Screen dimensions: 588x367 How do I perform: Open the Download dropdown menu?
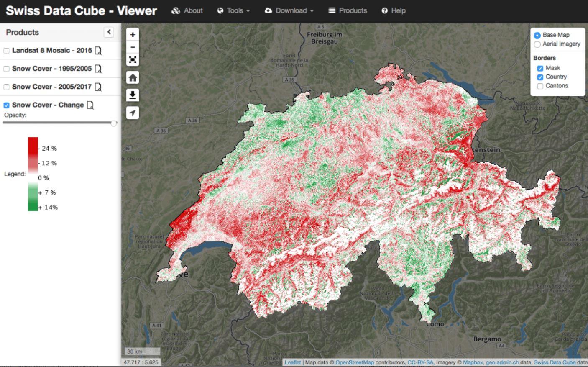pos(289,10)
